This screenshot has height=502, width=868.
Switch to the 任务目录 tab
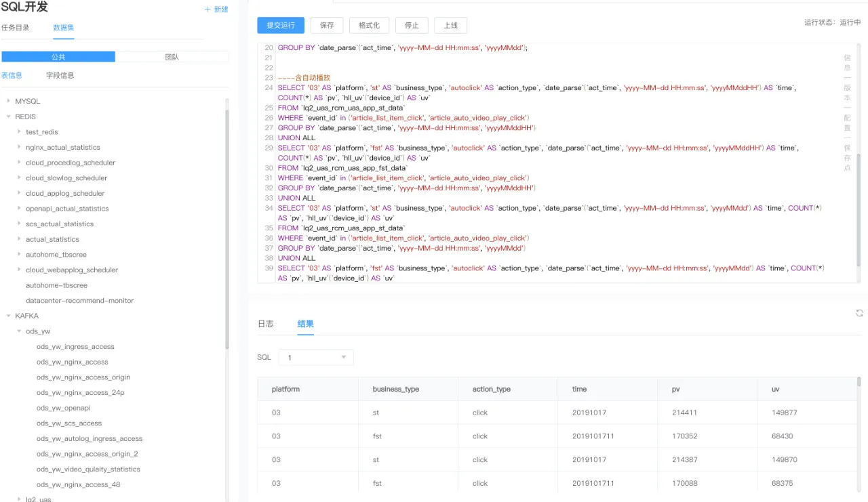point(16,28)
